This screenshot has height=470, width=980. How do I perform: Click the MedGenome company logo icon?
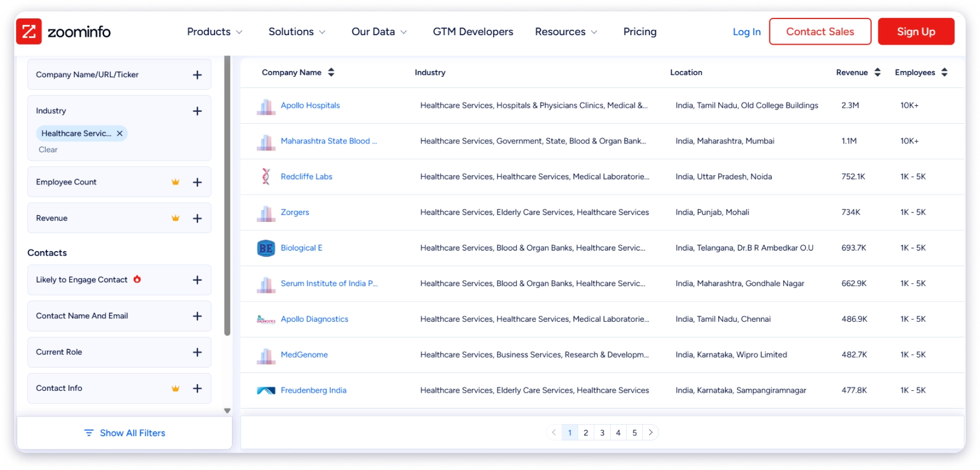pos(266,356)
